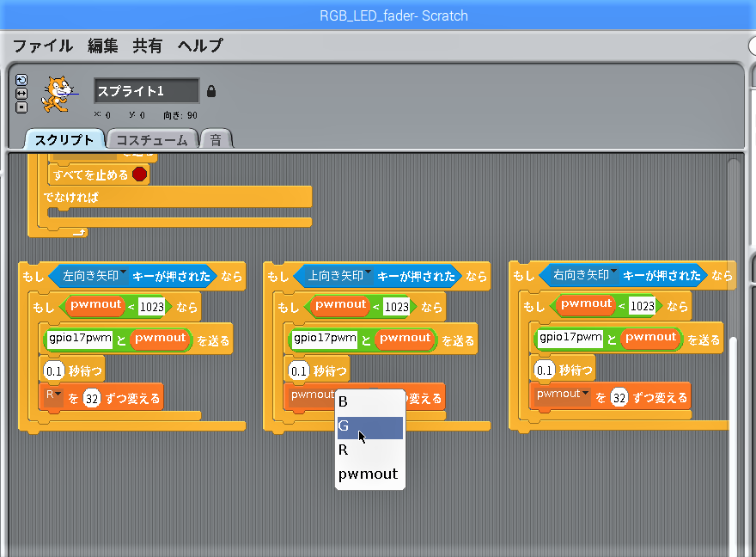Screen dimensions: 756x557
Task: Click the red stop sign in すべてを止める block
Action: [139, 174]
